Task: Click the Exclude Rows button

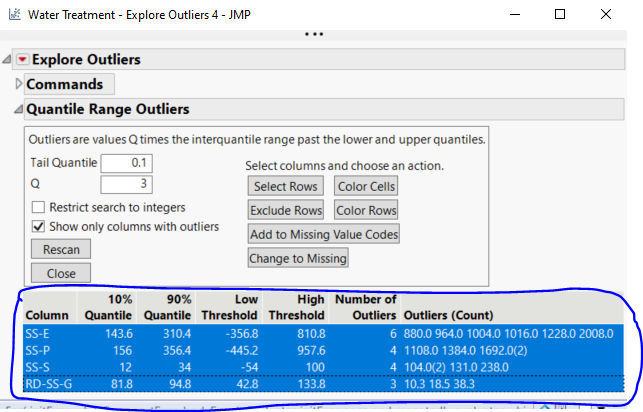Action: click(285, 210)
